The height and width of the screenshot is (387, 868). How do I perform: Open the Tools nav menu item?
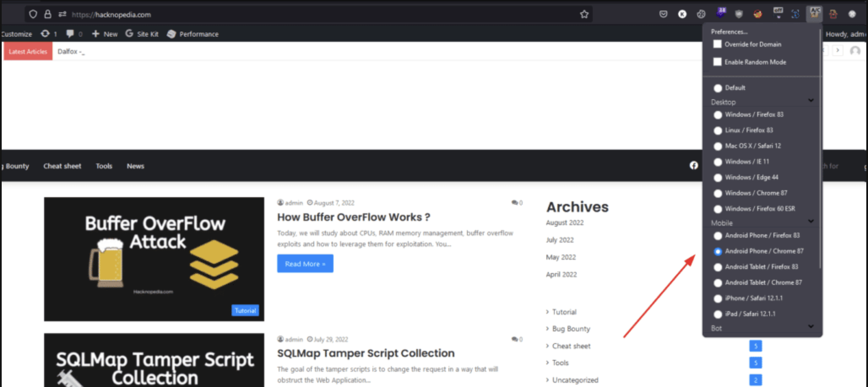[104, 166]
